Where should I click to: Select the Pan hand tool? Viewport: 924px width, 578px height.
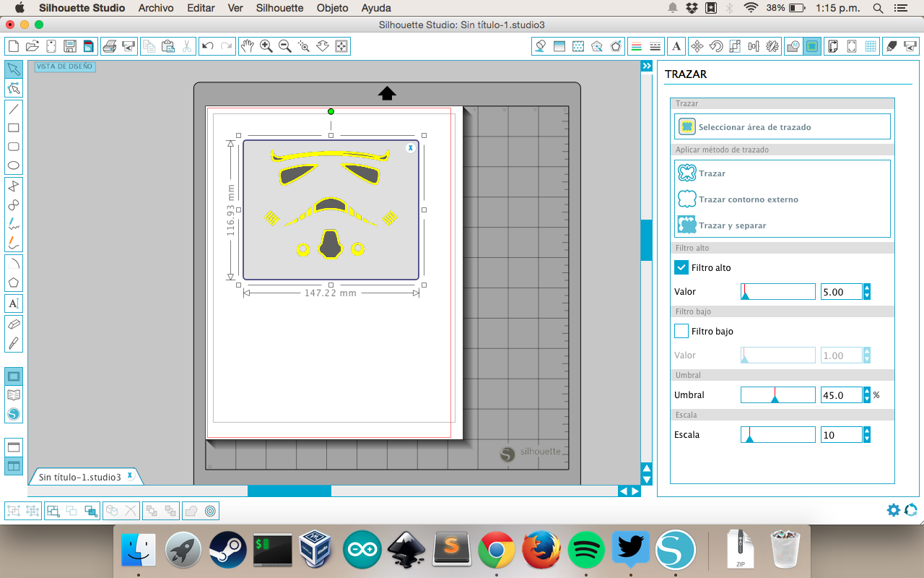tap(248, 46)
